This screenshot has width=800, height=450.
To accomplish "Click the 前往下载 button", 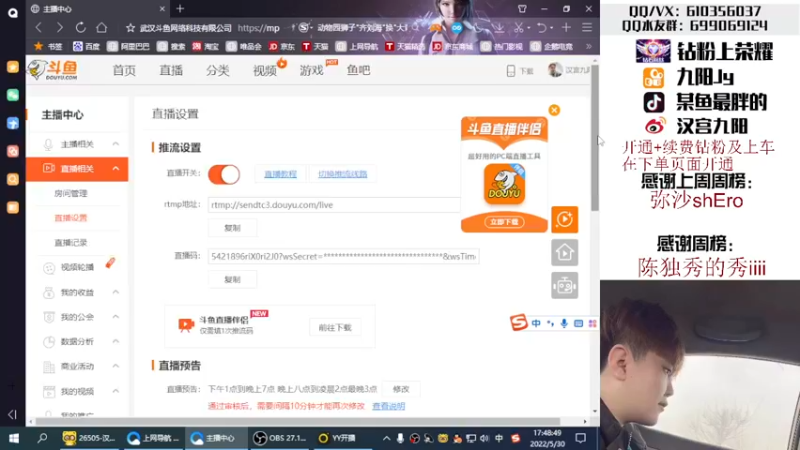I will (x=335, y=328).
